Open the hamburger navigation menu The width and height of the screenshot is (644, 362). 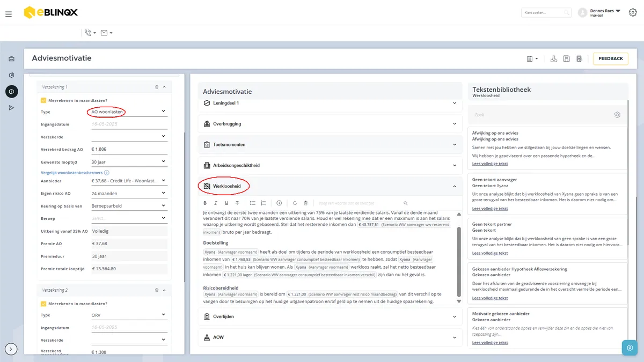click(x=9, y=14)
